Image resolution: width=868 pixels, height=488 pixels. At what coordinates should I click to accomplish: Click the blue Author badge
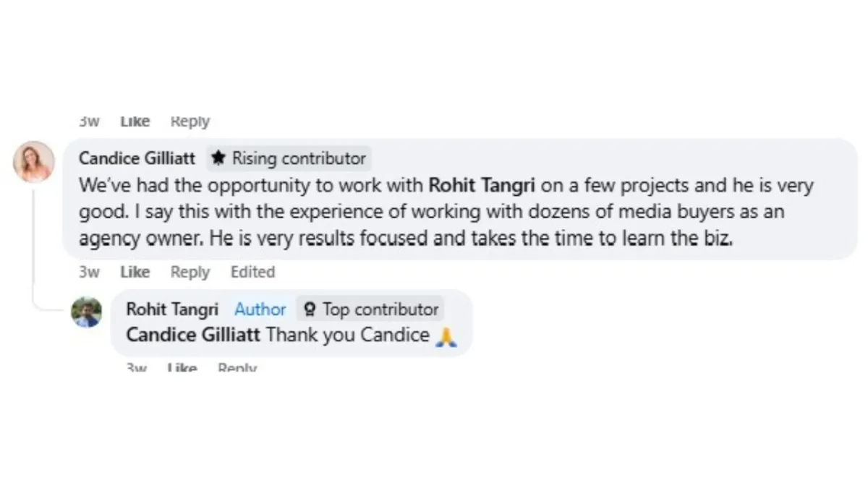click(260, 309)
